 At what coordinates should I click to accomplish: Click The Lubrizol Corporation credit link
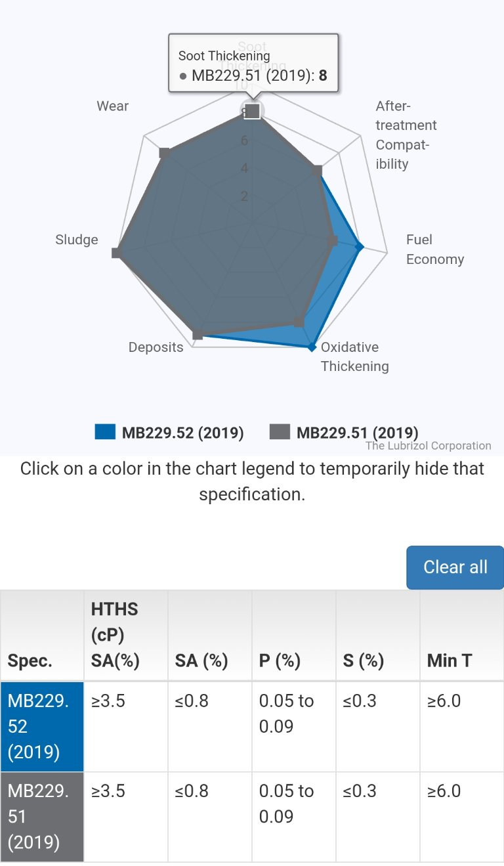[428, 446]
